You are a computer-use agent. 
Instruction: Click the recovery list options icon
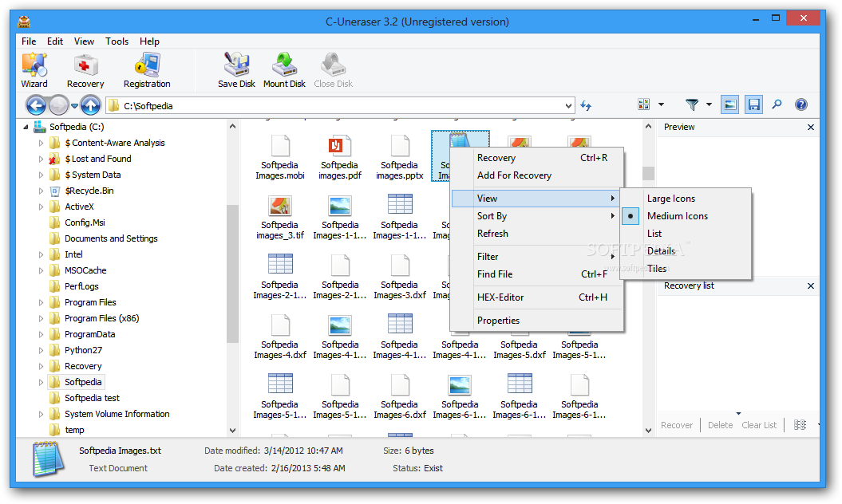[800, 425]
